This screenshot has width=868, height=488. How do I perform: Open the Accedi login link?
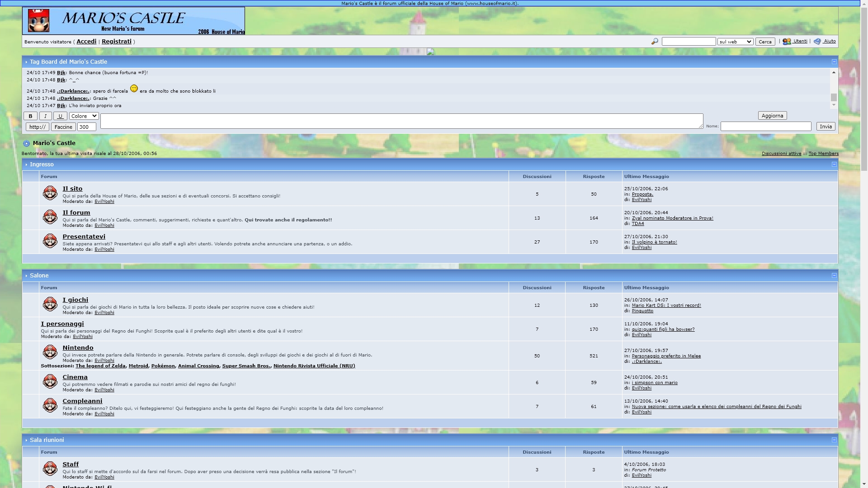point(86,41)
